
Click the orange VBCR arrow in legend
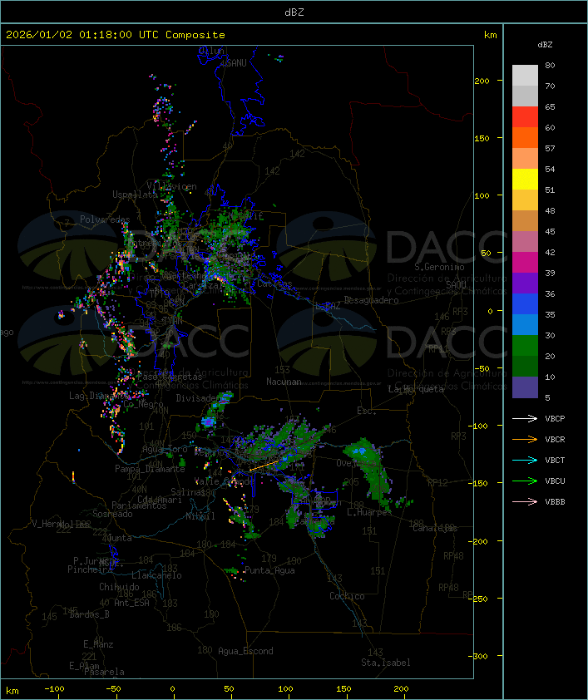[x=525, y=439]
